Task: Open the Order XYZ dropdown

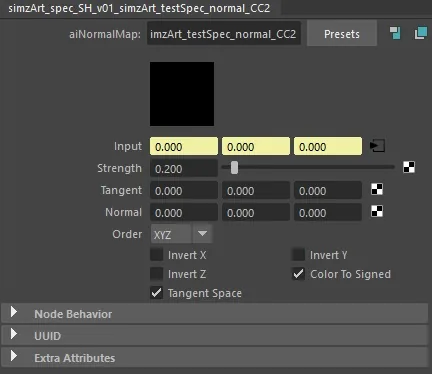Action: tap(181, 234)
